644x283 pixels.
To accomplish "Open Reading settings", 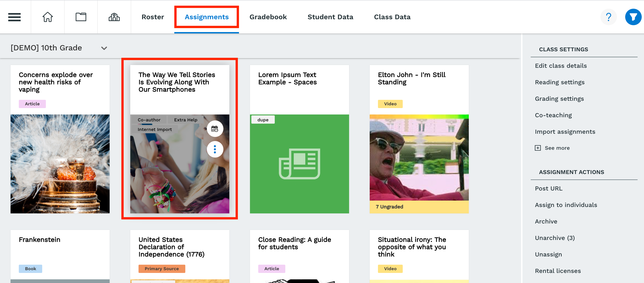I will point(560,82).
